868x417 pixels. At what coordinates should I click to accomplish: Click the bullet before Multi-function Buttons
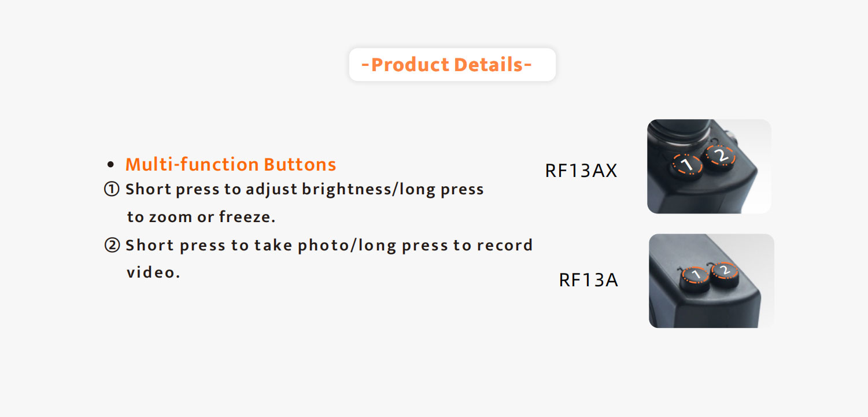point(111,165)
